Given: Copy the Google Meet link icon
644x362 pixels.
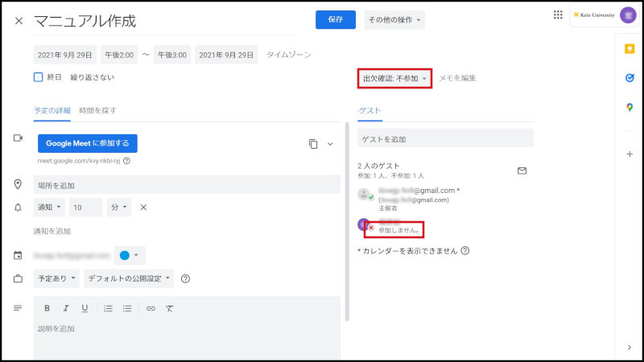Looking at the screenshot, I should click(312, 144).
